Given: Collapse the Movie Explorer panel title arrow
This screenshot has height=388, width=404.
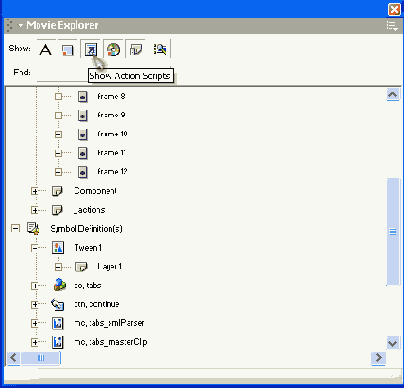Looking at the screenshot, I should (x=21, y=25).
